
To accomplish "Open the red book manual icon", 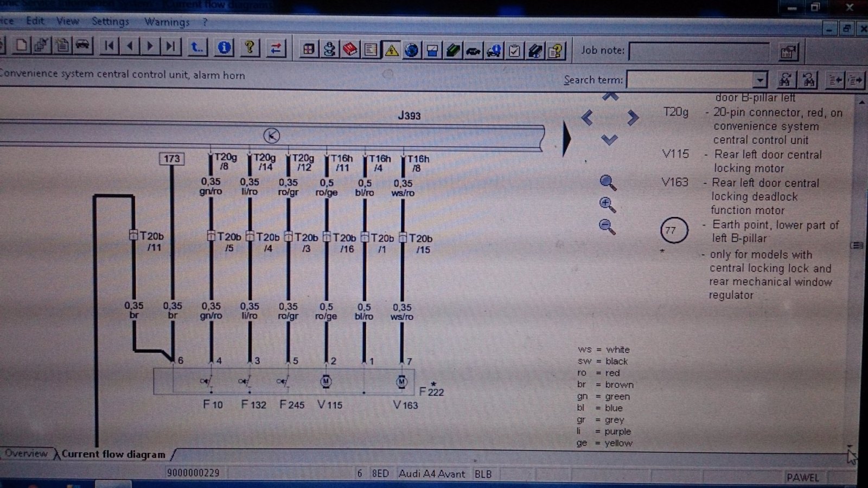I will pyautogui.click(x=350, y=50).
